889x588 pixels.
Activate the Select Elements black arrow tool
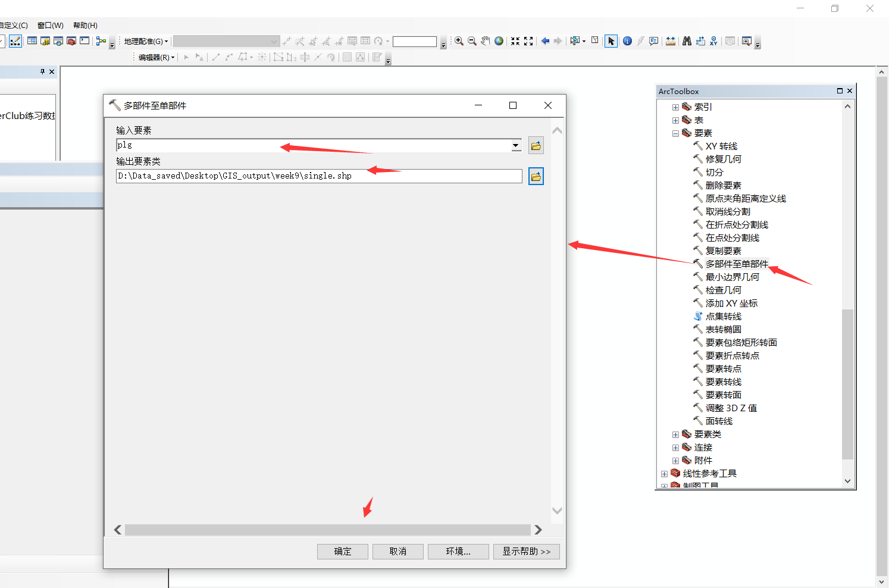[611, 41]
